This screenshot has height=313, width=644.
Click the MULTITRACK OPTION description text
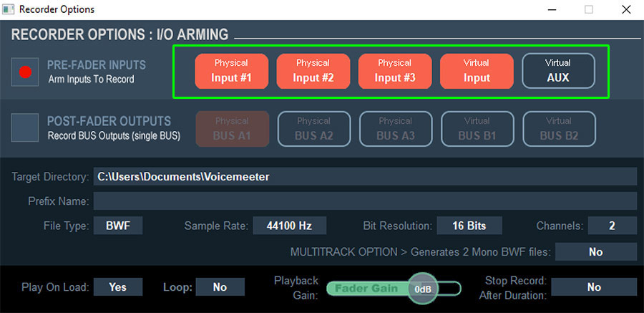[420, 251]
